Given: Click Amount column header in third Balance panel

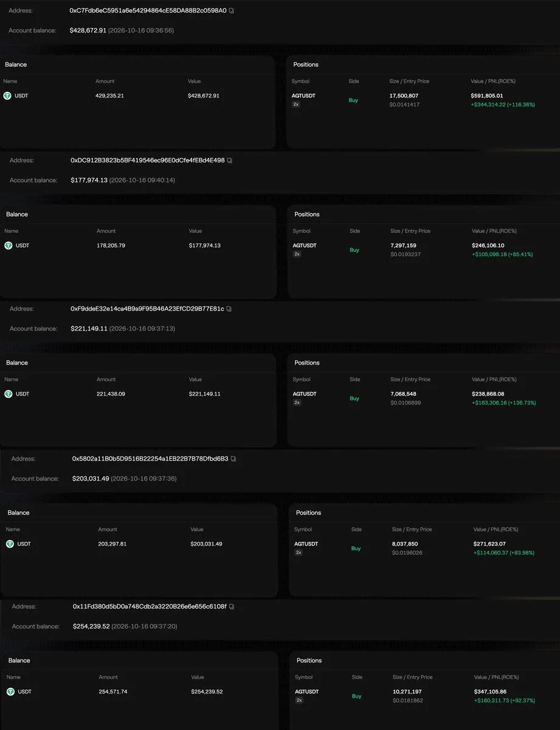Looking at the screenshot, I should [x=106, y=379].
